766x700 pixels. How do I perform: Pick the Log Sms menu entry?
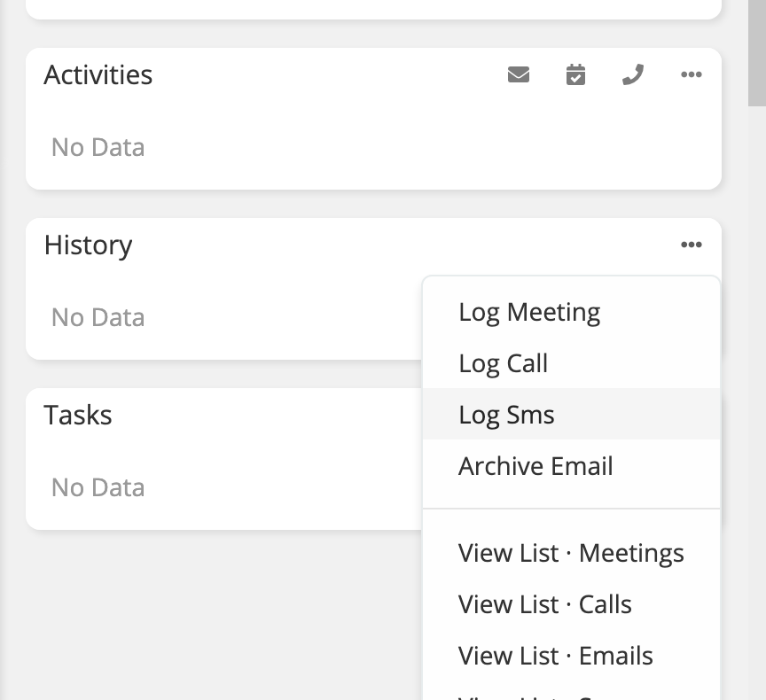click(506, 415)
